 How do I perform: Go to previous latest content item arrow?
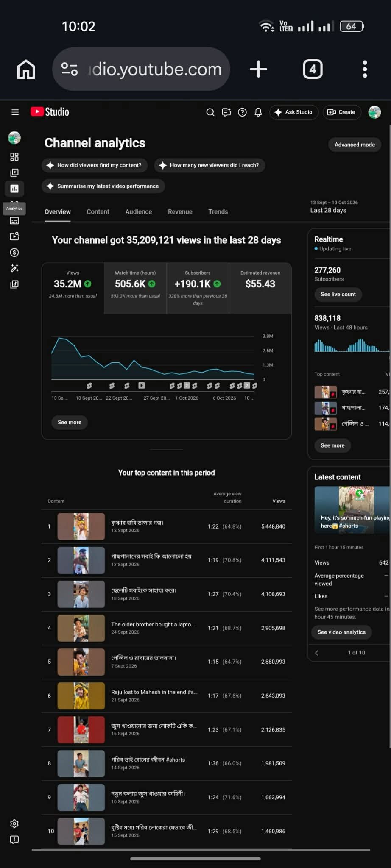pos(317,653)
